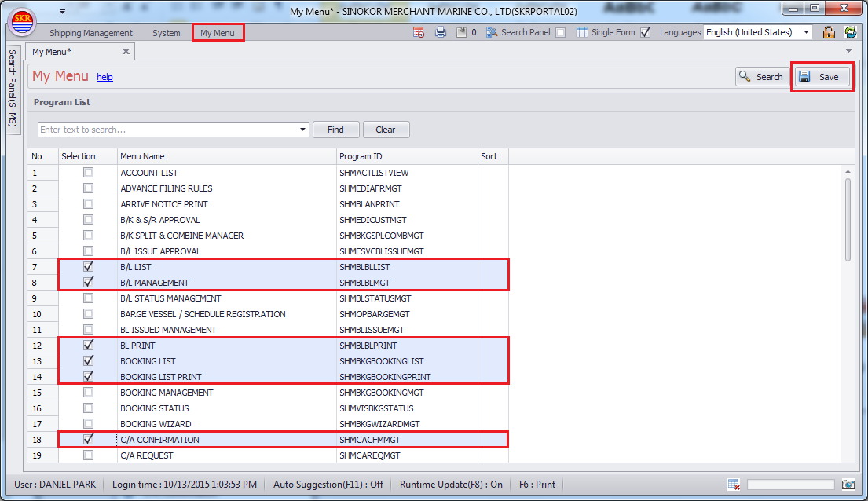The width and height of the screenshot is (868, 501).
Task: Uncheck the Single Form checkbox
Action: pyautogui.click(x=646, y=33)
